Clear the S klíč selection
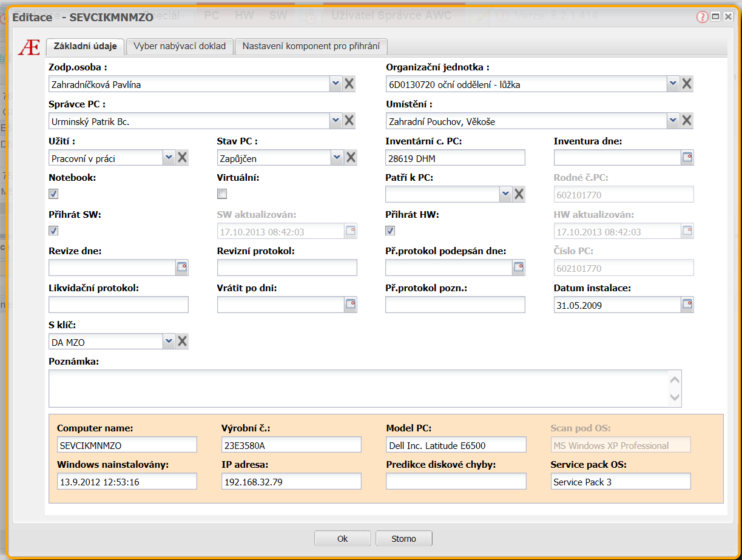The height and width of the screenshot is (560, 742). tap(182, 342)
